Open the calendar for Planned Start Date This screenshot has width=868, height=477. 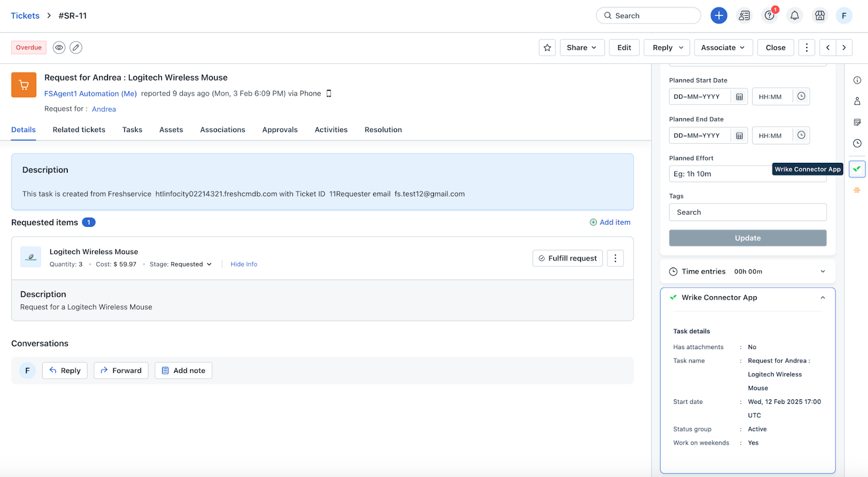tap(739, 97)
